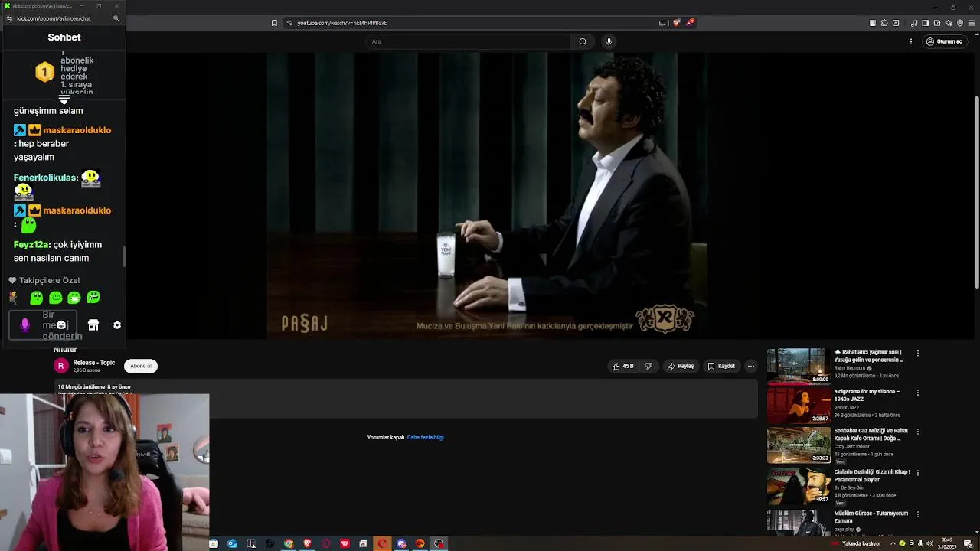Open 'a cigarette for my silence' thumbnail
Viewport: 980px width, 551px height.
(799, 405)
